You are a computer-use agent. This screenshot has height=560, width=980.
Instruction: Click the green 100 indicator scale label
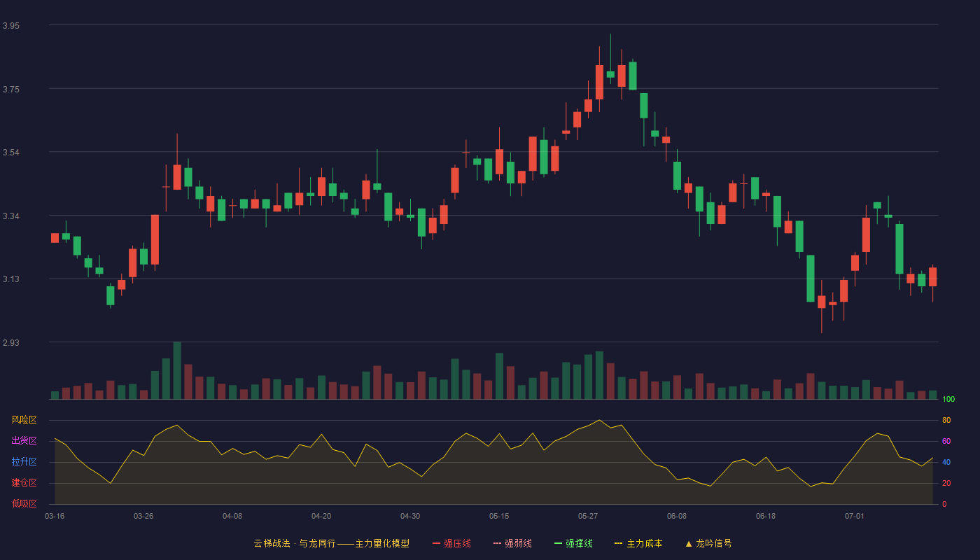coord(948,400)
